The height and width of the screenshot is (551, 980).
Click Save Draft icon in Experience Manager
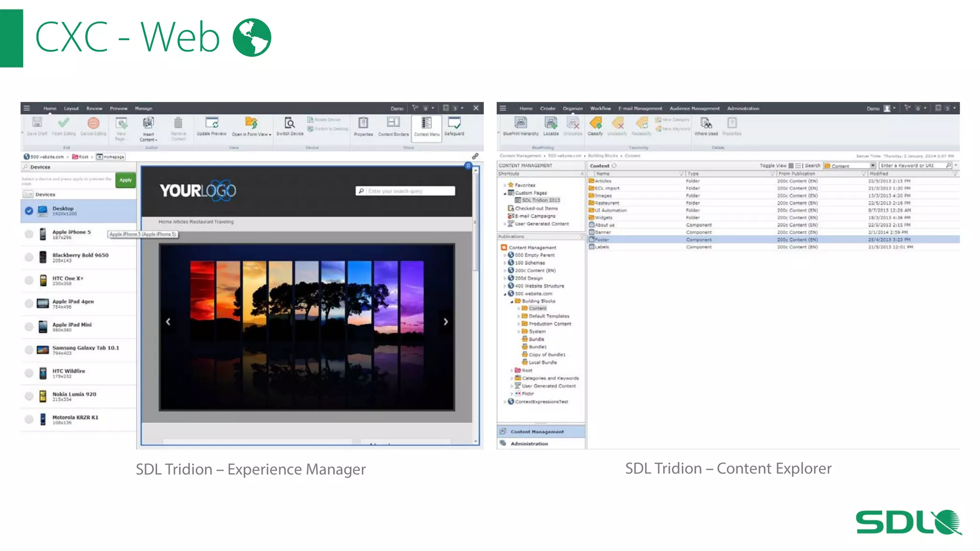coord(37,123)
